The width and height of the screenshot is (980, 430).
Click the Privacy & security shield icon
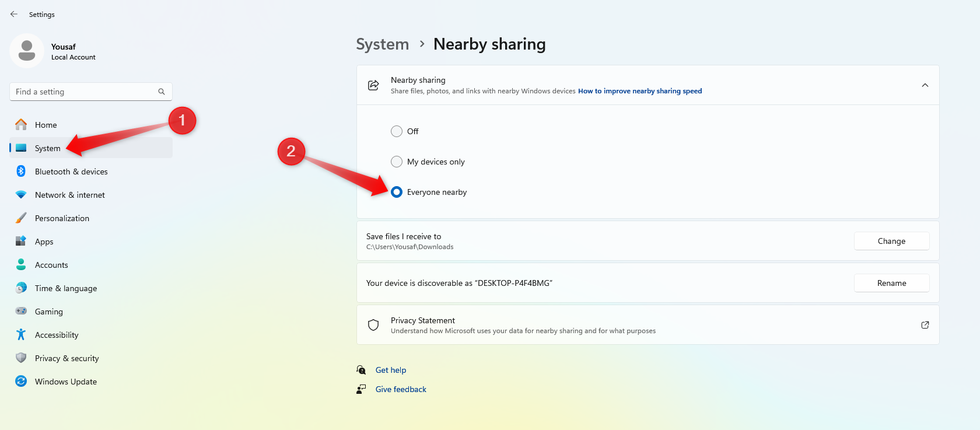[21, 358]
